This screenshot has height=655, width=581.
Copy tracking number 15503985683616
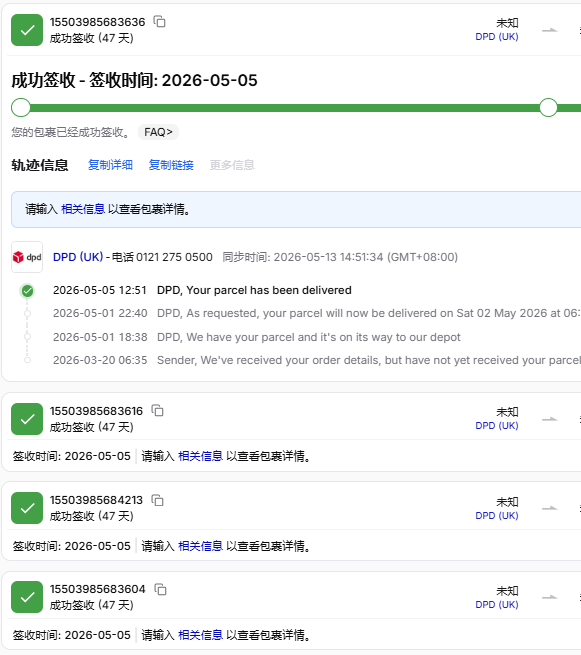tap(157, 411)
